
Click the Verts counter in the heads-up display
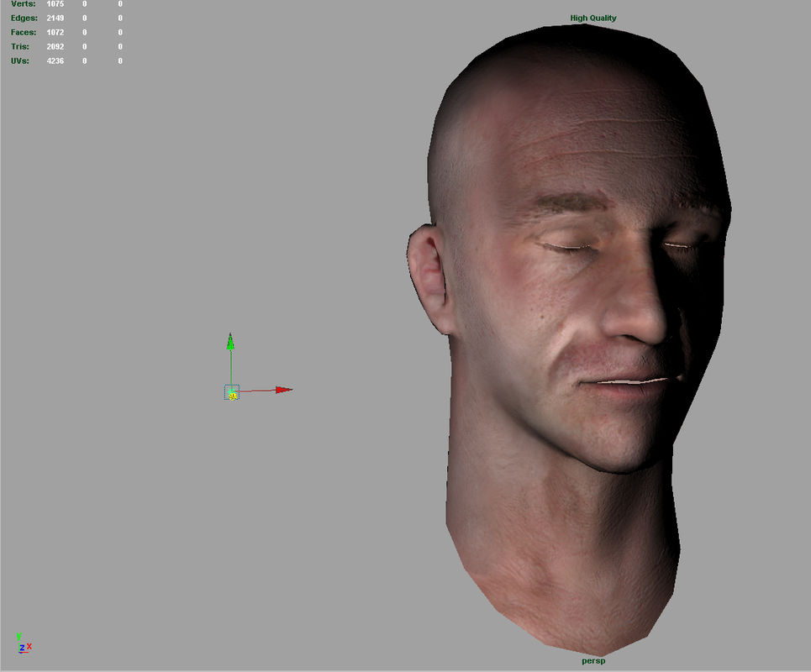[x=22, y=3]
